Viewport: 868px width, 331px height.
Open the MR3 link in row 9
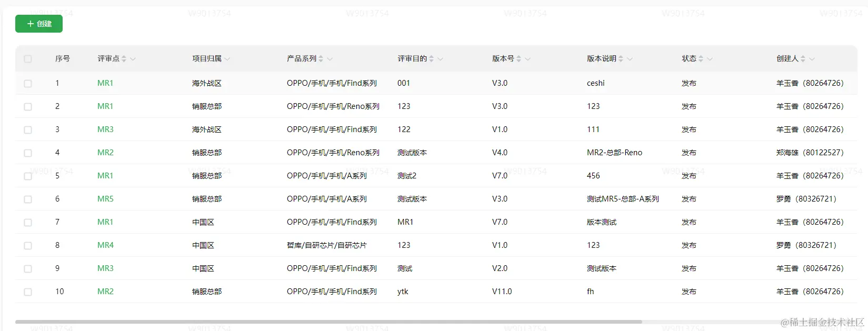105,268
